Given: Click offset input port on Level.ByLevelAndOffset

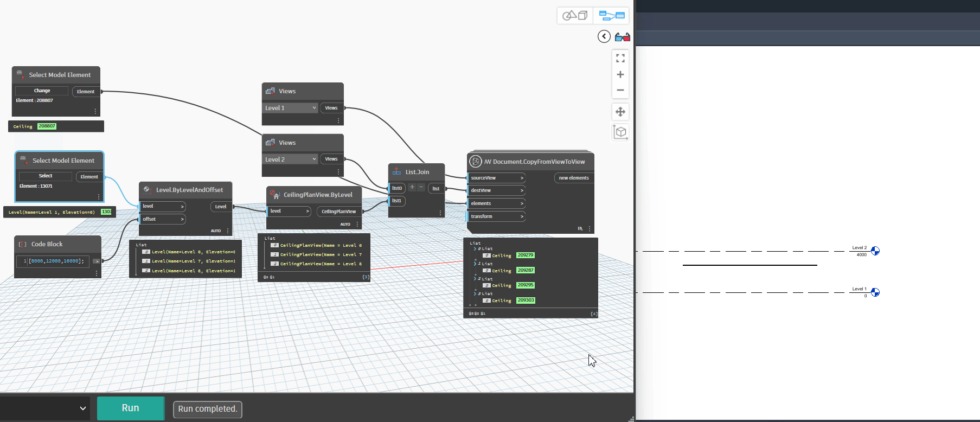Looking at the screenshot, I should click(x=163, y=219).
